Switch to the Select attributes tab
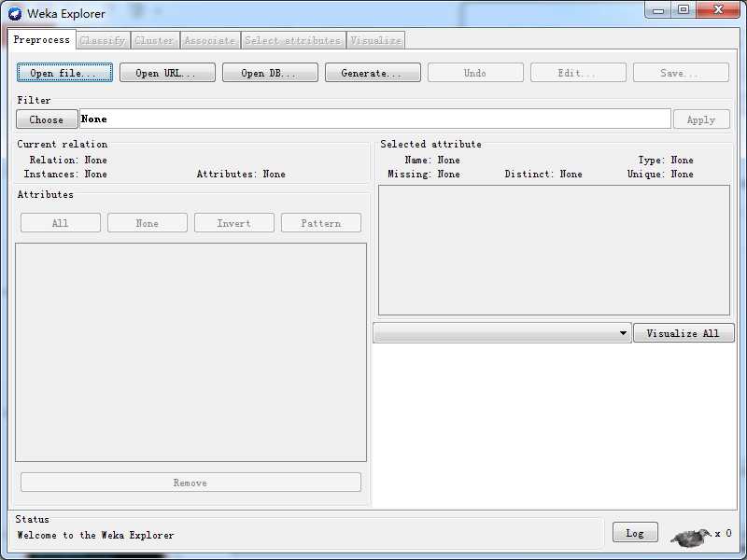This screenshot has width=747, height=560. 293,40
